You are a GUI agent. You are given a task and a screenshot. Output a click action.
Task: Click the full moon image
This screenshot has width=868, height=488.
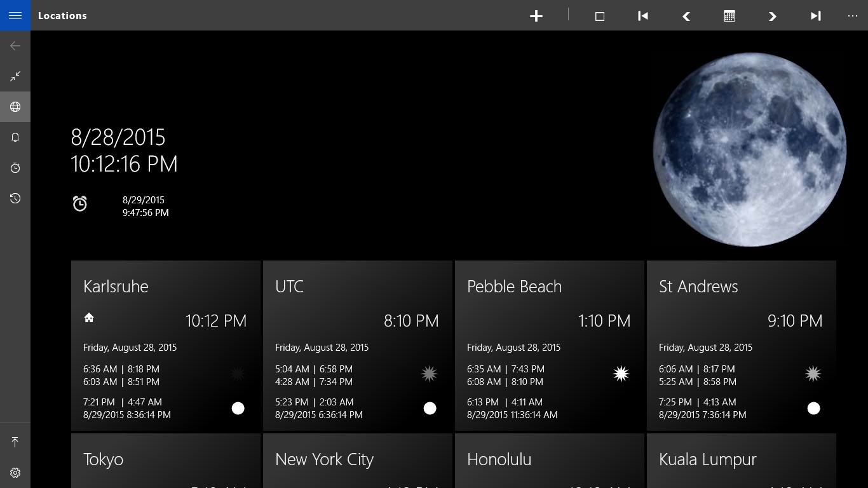(750, 149)
